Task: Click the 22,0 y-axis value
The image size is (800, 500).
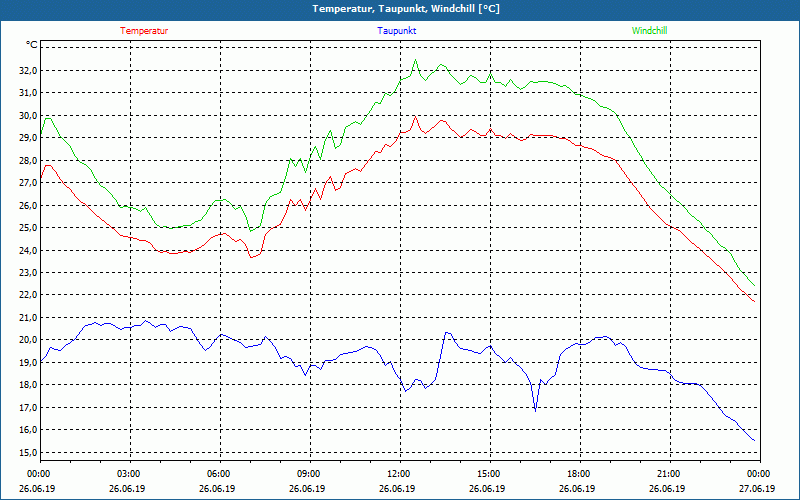Action: (28, 295)
